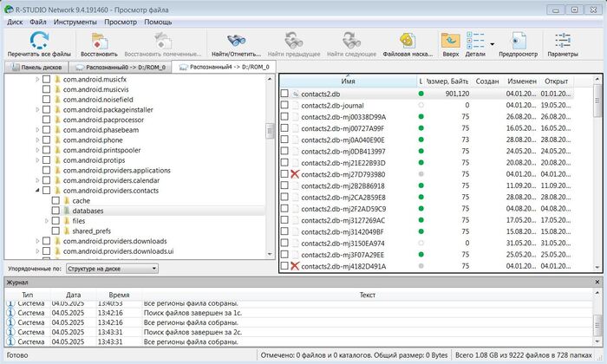
Task: Open the Диск menu
Action: click(15, 22)
